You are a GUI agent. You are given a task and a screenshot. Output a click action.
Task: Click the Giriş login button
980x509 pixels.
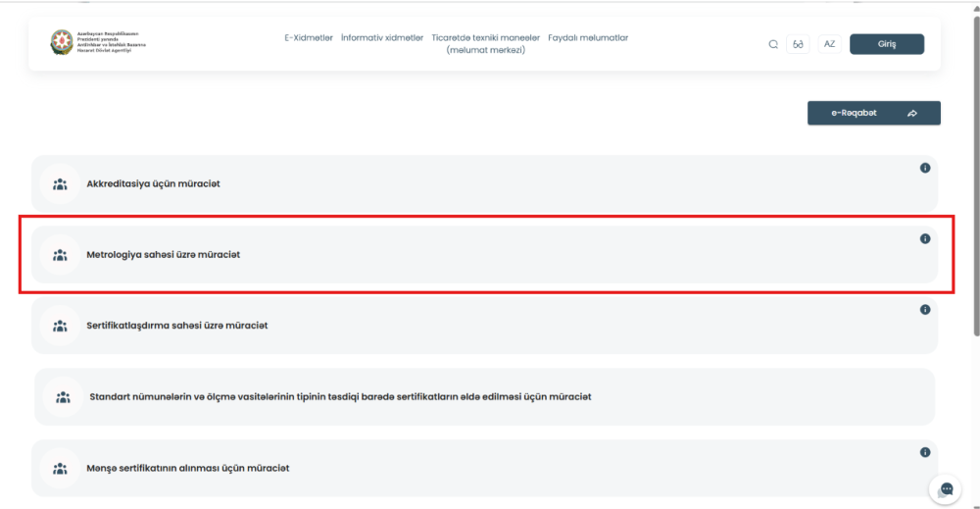coord(887,44)
